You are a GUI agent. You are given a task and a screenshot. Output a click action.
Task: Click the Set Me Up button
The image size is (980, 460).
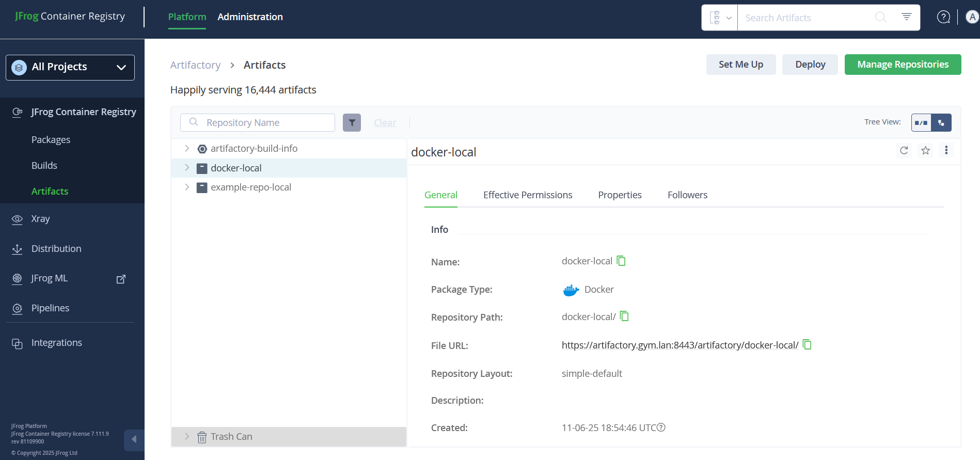click(x=741, y=65)
